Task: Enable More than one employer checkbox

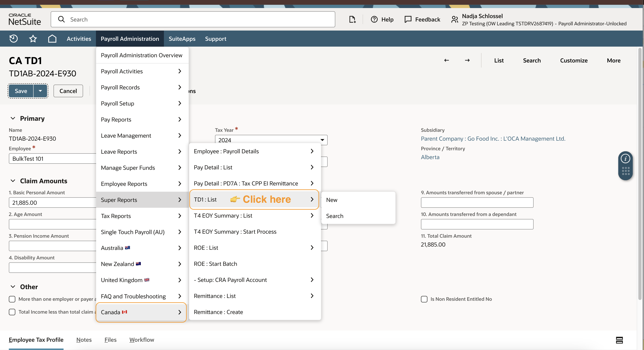Action: coord(12,299)
